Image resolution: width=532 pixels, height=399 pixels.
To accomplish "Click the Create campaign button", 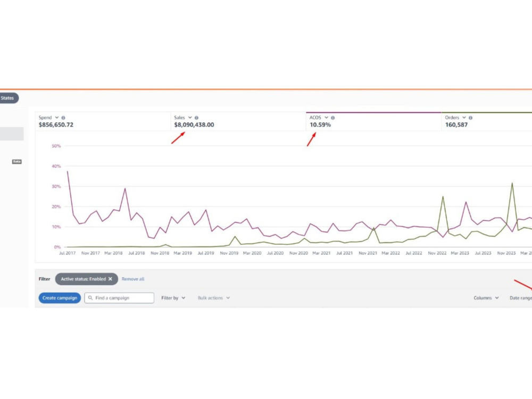I will pyautogui.click(x=60, y=298).
